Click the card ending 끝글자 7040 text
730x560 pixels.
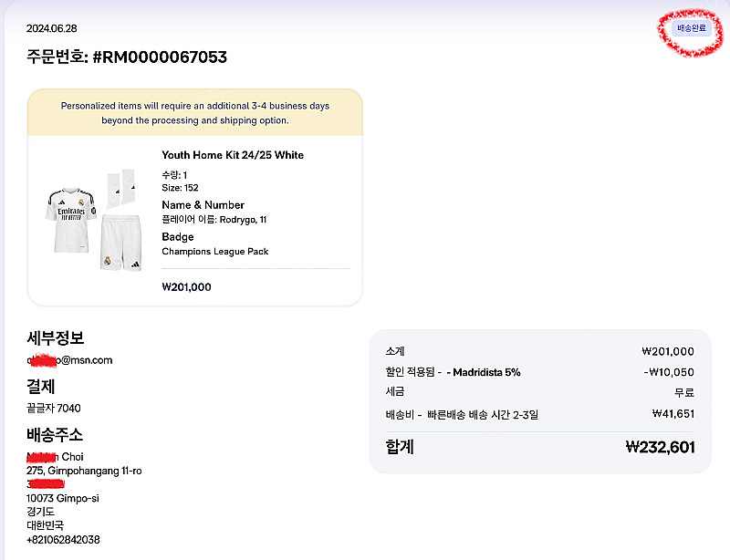(54, 408)
